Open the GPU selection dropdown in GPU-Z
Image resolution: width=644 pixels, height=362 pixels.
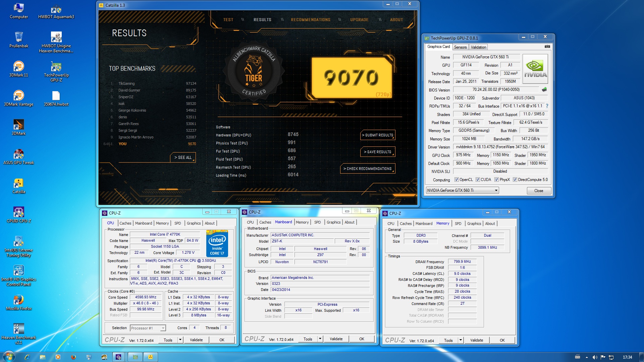tap(462, 190)
